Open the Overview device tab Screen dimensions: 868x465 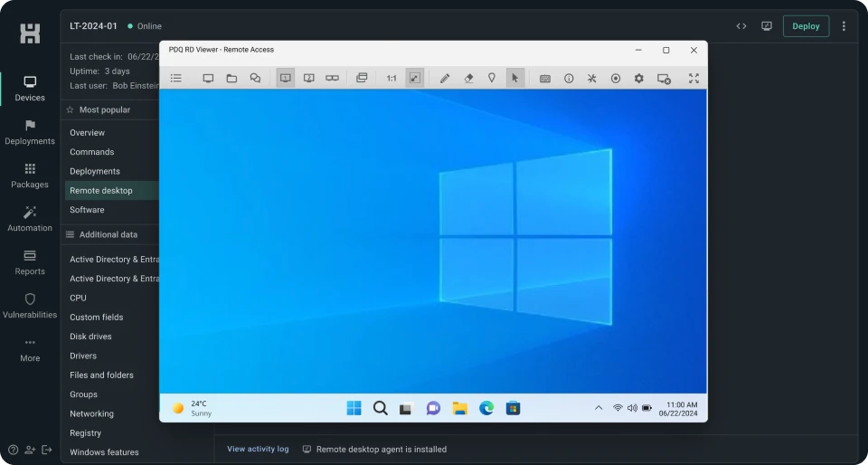(x=87, y=132)
